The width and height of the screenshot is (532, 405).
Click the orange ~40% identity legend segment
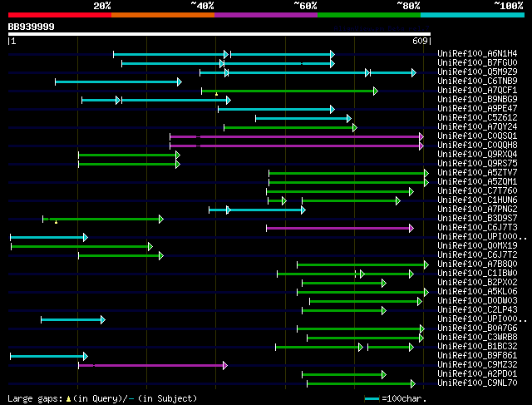tap(163, 15)
